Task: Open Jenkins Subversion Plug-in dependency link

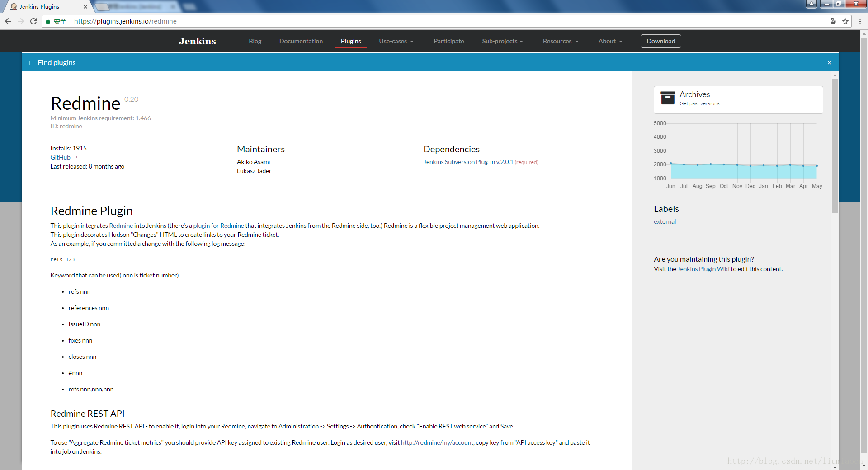Action: [x=468, y=162]
